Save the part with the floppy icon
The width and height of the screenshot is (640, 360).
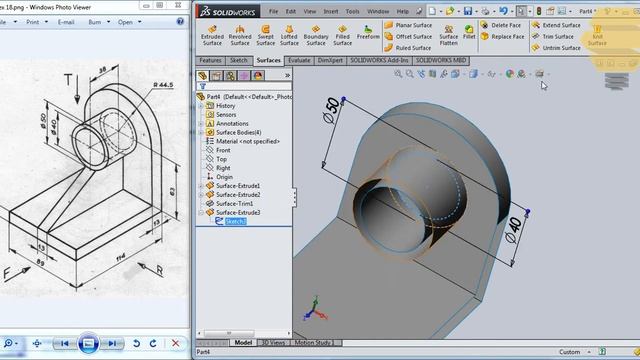click(x=468, y=11)
